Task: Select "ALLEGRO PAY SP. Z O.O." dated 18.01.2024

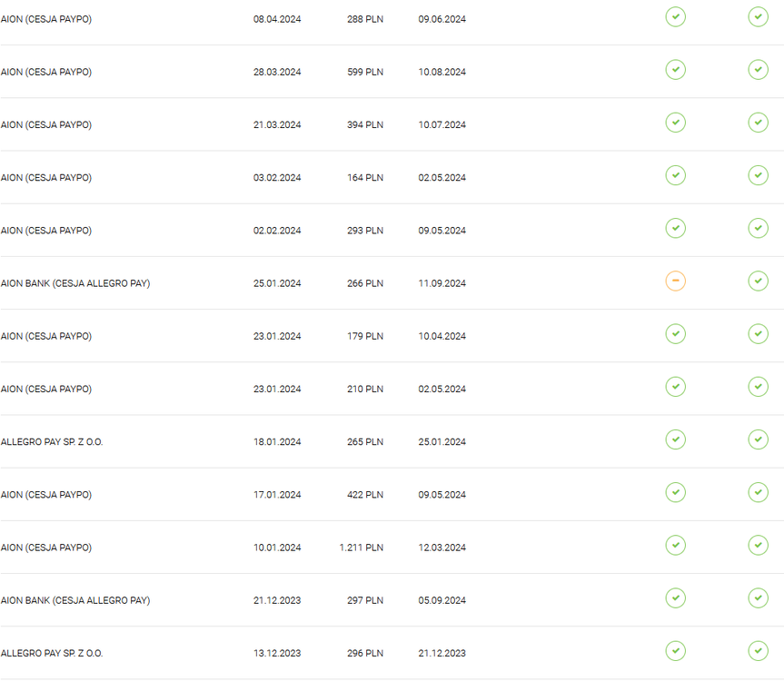Action: coord(52,441)
